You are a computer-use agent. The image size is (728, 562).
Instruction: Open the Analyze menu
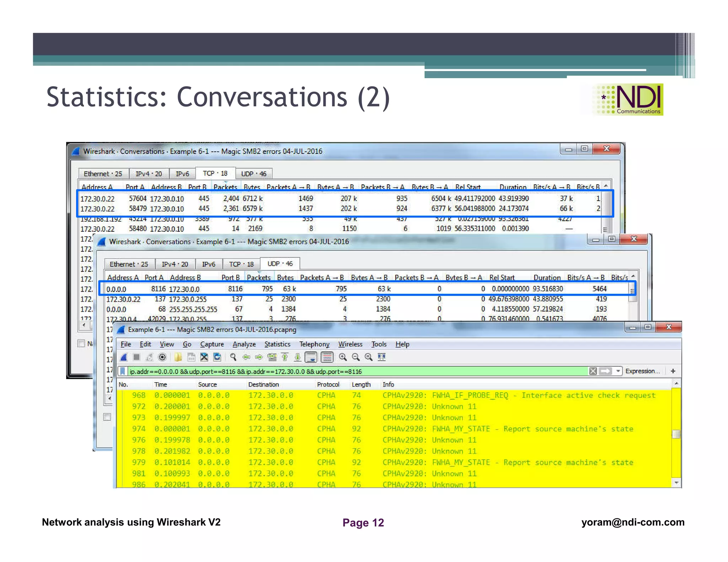(244, 344)
